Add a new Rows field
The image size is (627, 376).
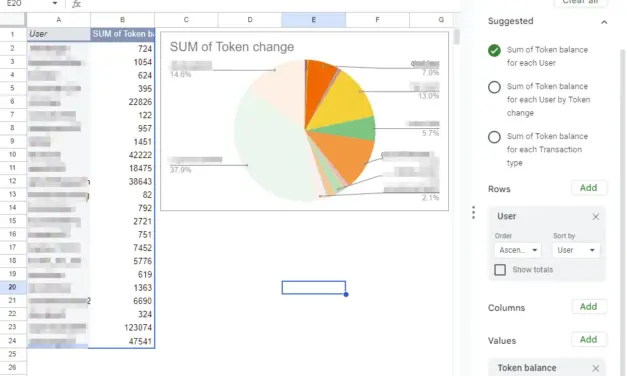click(588, 188)
